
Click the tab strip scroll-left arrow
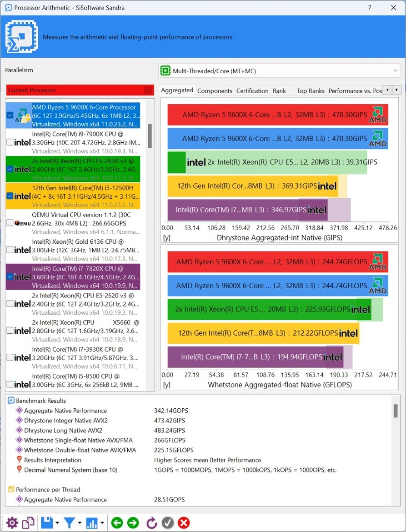coord(388,90)
